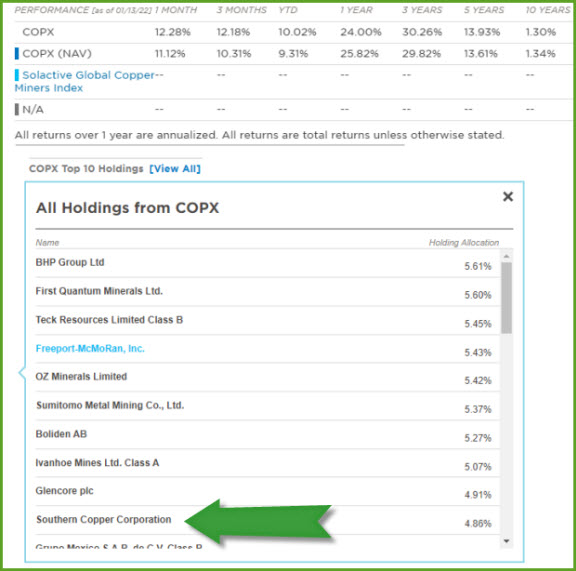The width and height of the screenshot is (576, 571).
Task: Click the 5.42% allocation for OZ Minerals
Action: click(478, 380)
